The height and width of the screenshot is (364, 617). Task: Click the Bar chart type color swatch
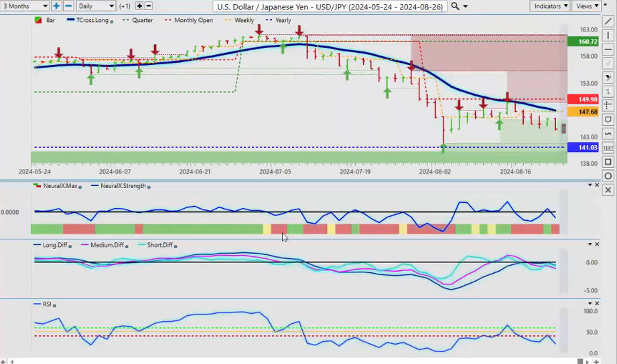tap(38, 21)
